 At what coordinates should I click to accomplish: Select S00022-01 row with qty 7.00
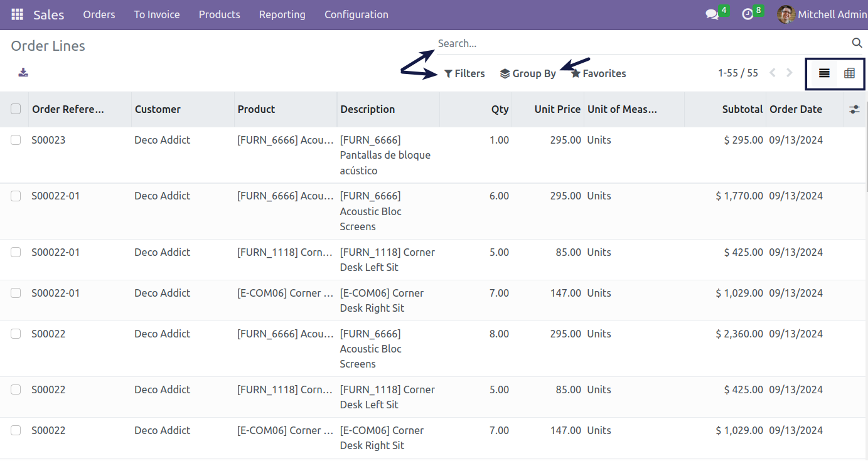[x=16, y=293]
